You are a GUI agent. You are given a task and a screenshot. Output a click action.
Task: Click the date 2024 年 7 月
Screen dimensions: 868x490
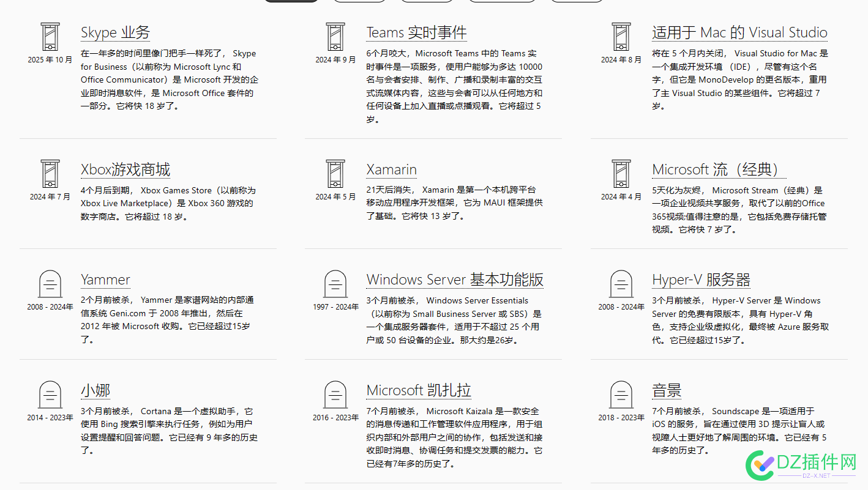click(50, 197)
